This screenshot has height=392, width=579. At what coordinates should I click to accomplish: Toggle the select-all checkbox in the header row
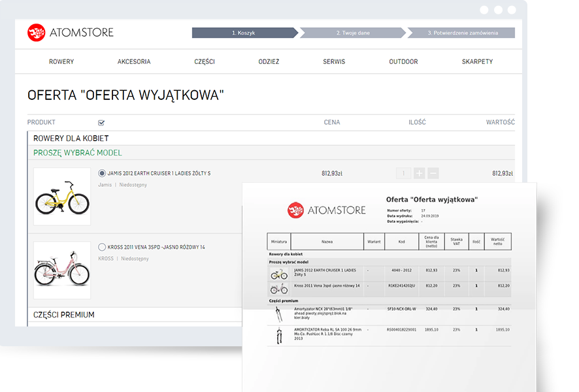pos(101,123)
